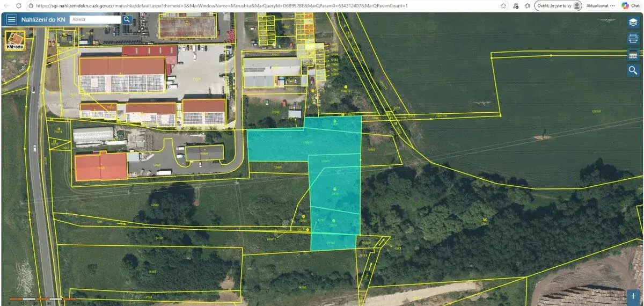Click the printer icon on the map
This screenshot has width=644, height=306.
point(633,39)
